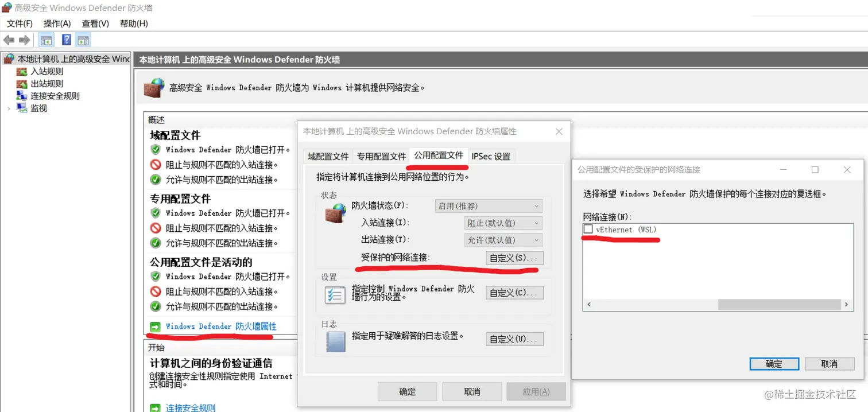Click the Forward arrow toolbar icon

click(x=24, y=40)
